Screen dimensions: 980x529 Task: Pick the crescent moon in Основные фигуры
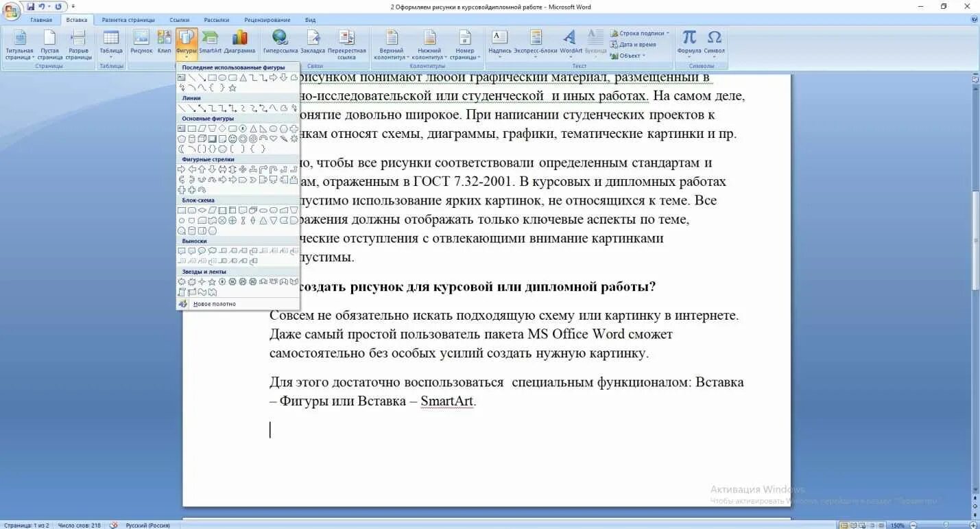pos(182,148)
